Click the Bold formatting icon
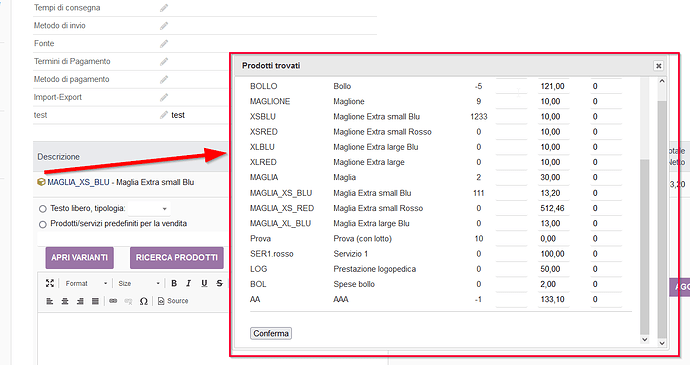Viewport: 690px width, 365px height. (x=174, y=283)
